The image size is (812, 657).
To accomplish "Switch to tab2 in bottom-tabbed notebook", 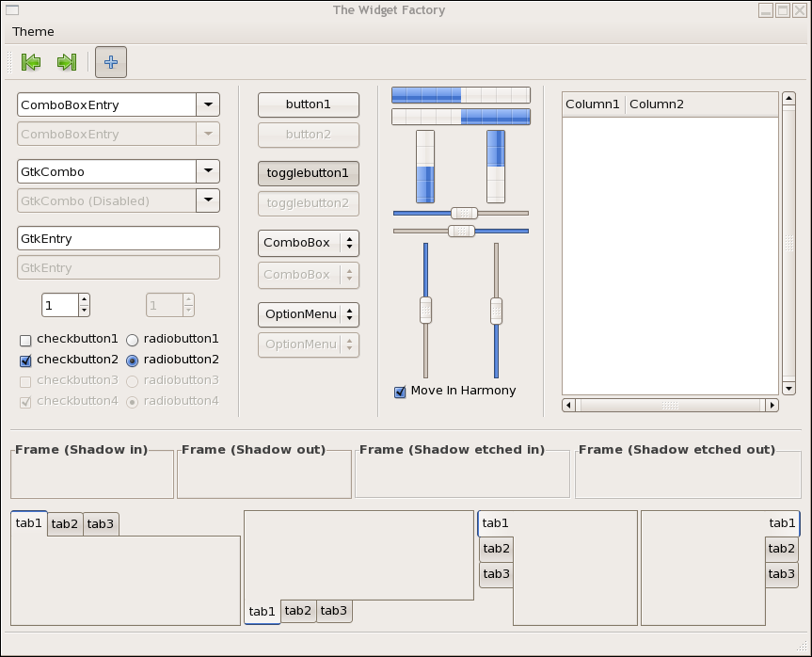I will pos(298,611).
